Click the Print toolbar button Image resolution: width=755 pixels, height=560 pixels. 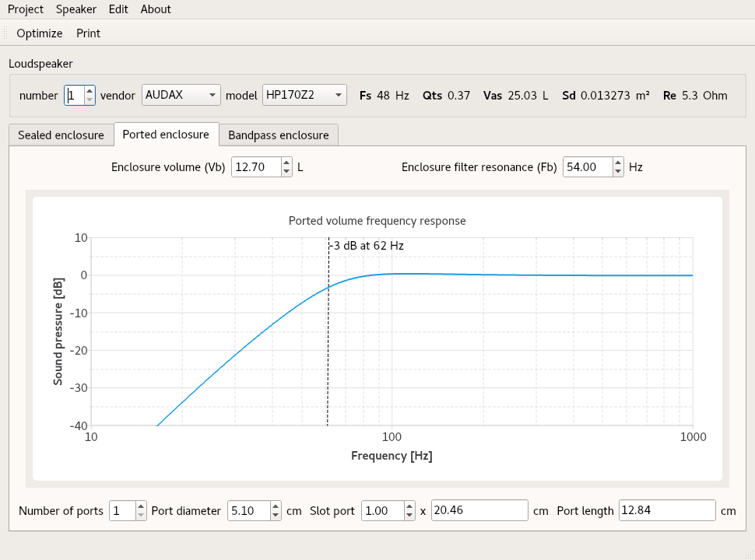coord(88,33)
